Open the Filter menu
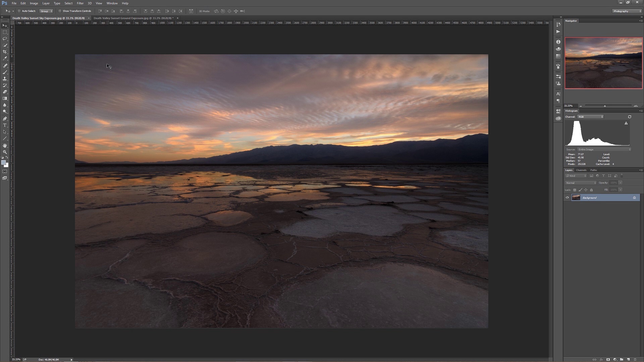 point(80,3)
